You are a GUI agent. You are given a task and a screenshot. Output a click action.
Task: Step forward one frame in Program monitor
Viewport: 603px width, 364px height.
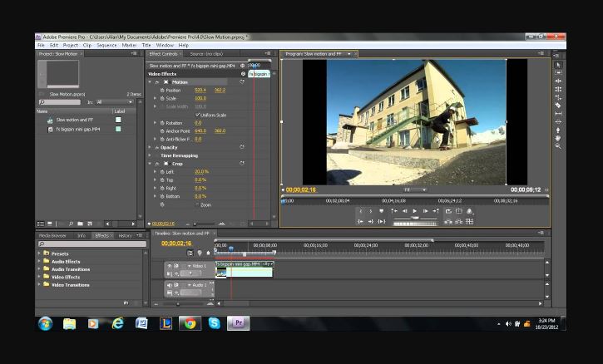coord(425,211)
